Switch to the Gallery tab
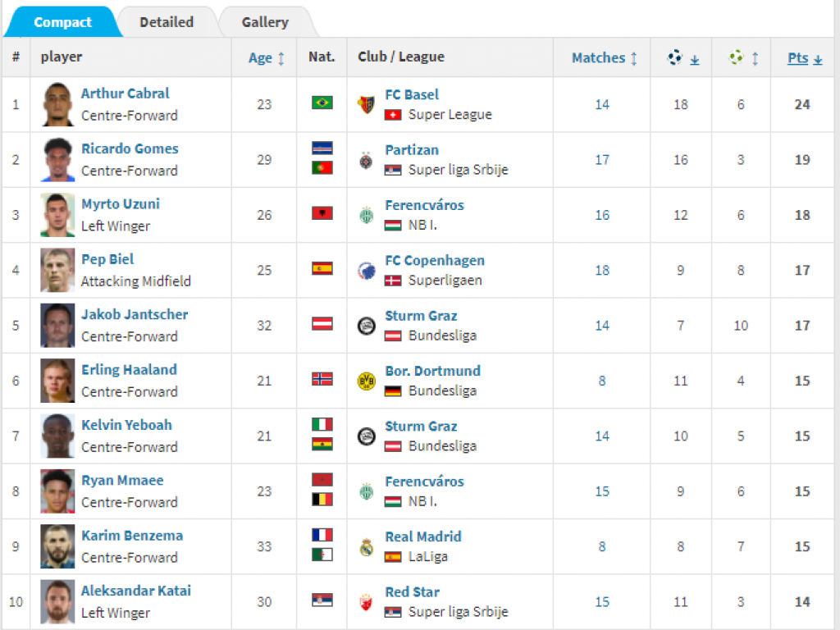This screenshot has width=840, height=630. tap(265, 22)
